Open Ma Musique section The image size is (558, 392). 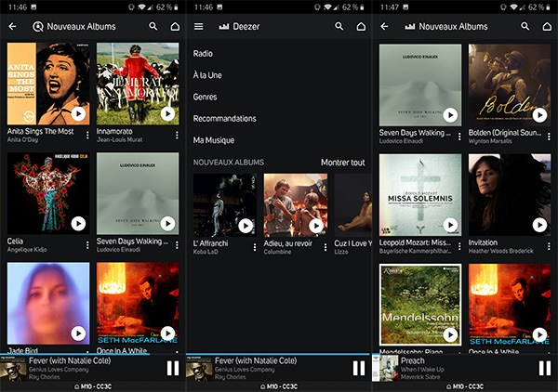coord(214,140)
